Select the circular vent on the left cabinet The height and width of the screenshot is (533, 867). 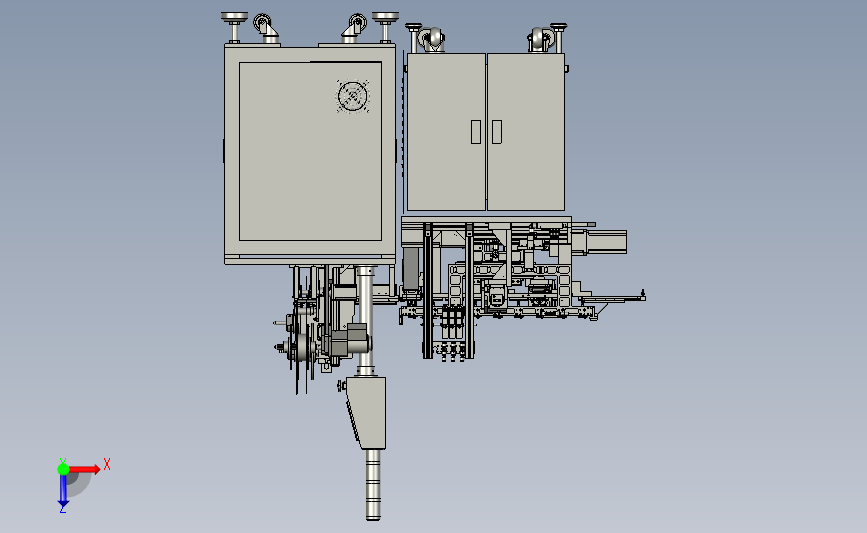(352, 97)
